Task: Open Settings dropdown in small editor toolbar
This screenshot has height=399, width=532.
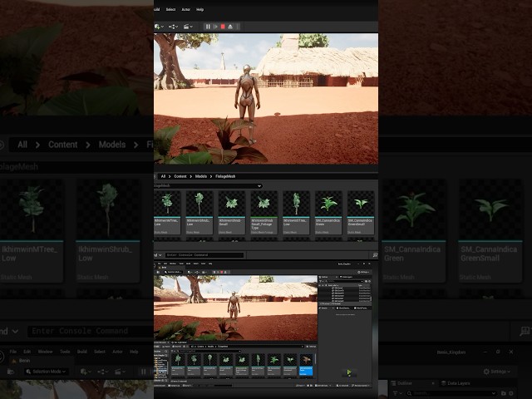Action: point(363,272)
